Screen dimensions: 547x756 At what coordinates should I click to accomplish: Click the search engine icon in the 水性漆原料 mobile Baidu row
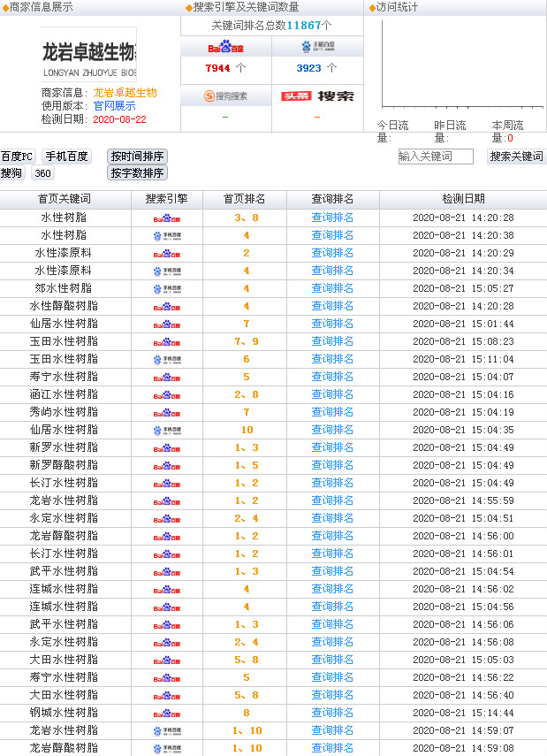click(167, 271)
